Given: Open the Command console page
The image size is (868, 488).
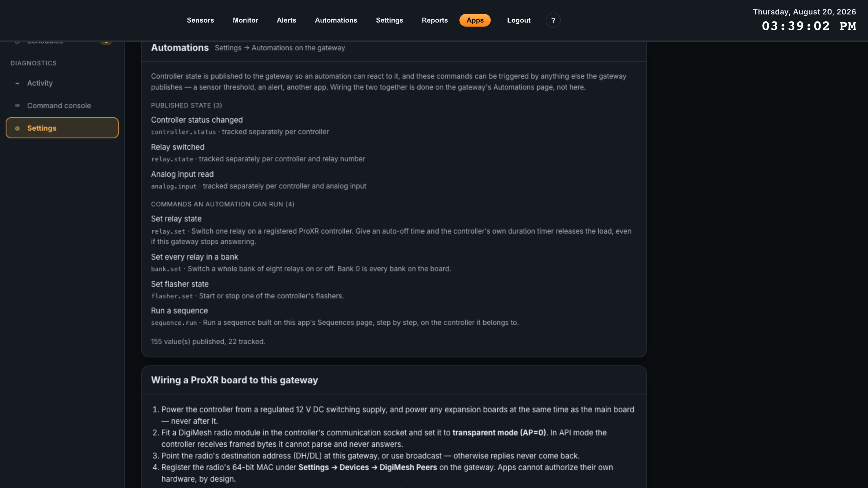Looking at the screenshot, I should tap(62, 106).
